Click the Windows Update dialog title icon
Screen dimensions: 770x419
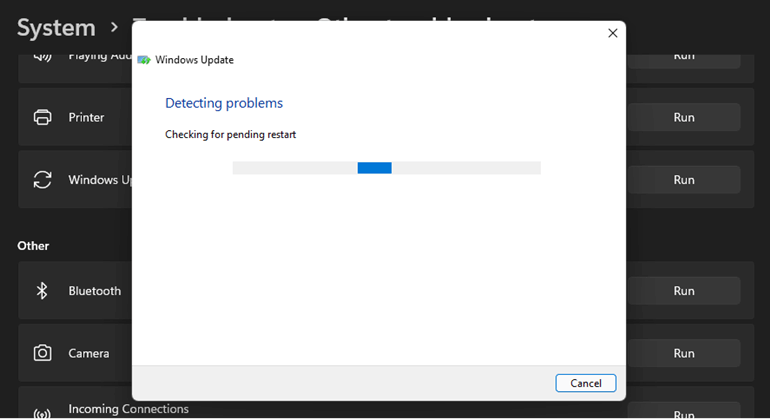point(144,60)
